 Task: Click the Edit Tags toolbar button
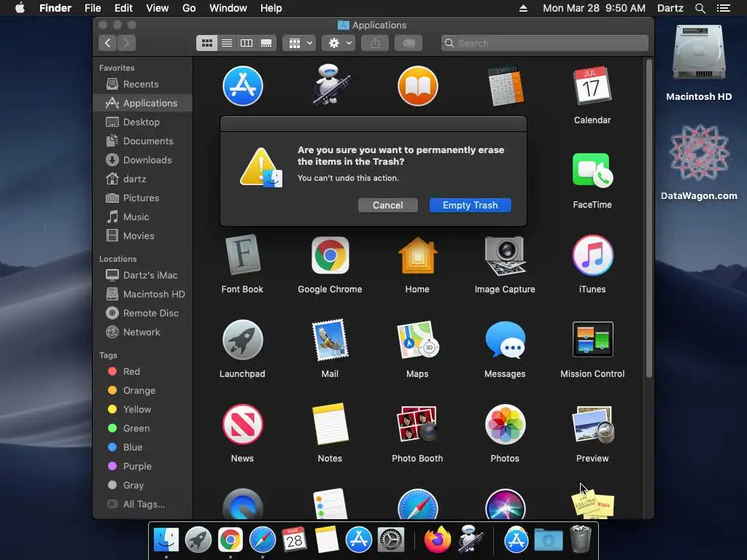click(x=409, y=43)
